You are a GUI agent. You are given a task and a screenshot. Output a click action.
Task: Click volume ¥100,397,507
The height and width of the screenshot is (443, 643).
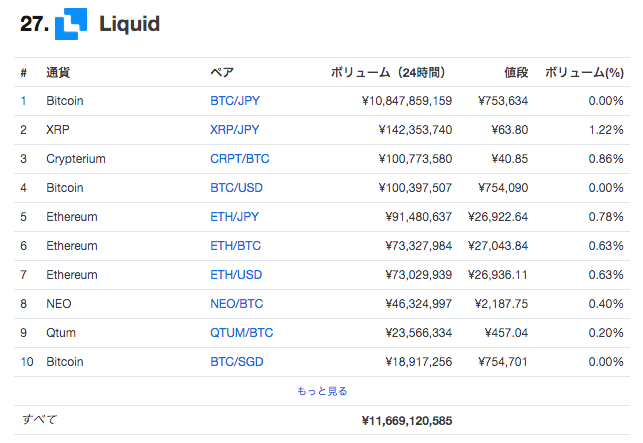tap(415, 188)
